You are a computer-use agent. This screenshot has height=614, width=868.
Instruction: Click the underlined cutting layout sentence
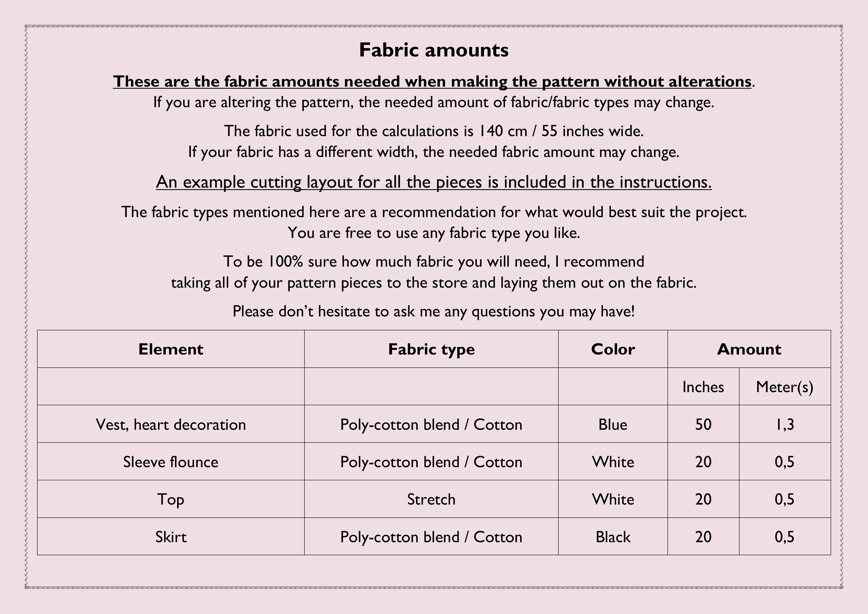[x=434, y=182]
